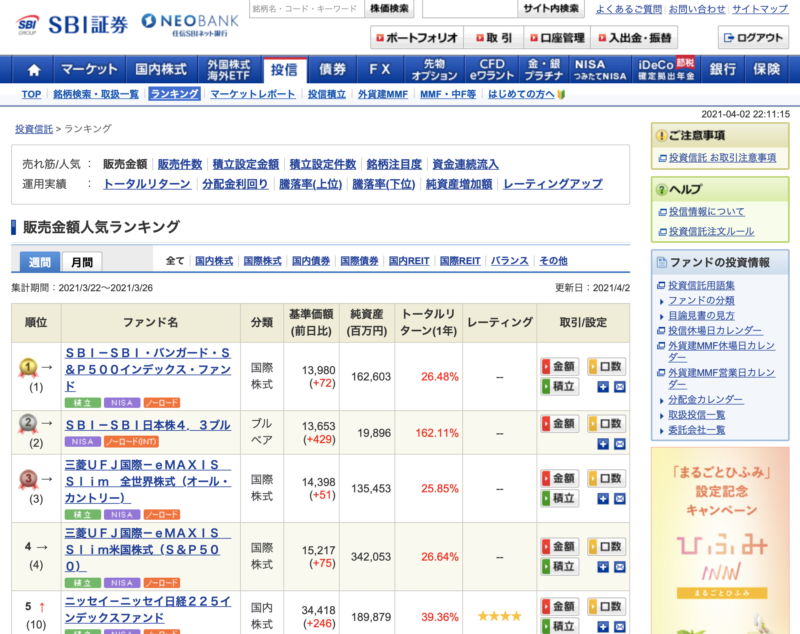
Task: Open the はじめての方へ link
Action: (521, 94)
